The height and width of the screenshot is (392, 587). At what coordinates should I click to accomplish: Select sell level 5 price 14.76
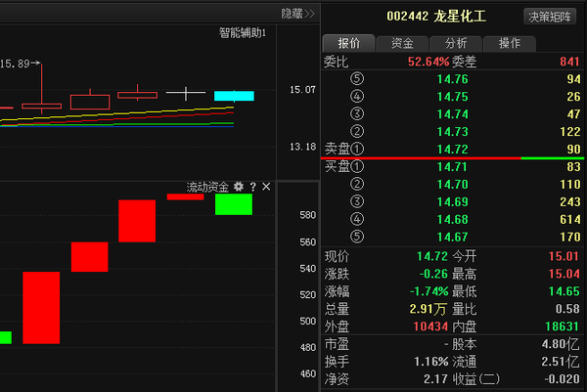click(x=453, y=79)
